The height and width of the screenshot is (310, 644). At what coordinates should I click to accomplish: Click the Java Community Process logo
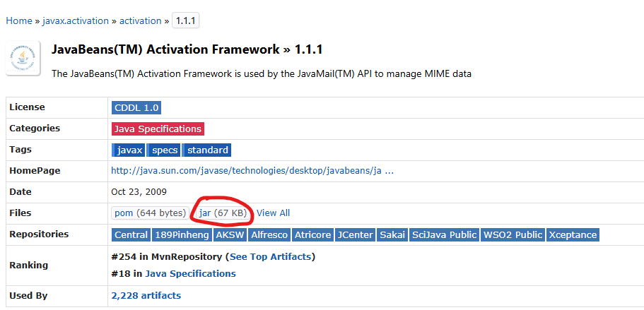click(23, 58)
